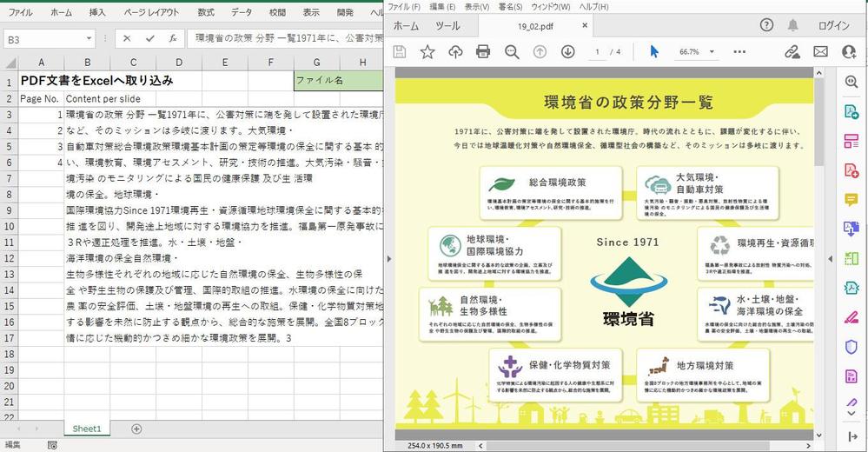
Task: Click Excel select-all corner triangle
Action: coord(10,63)
